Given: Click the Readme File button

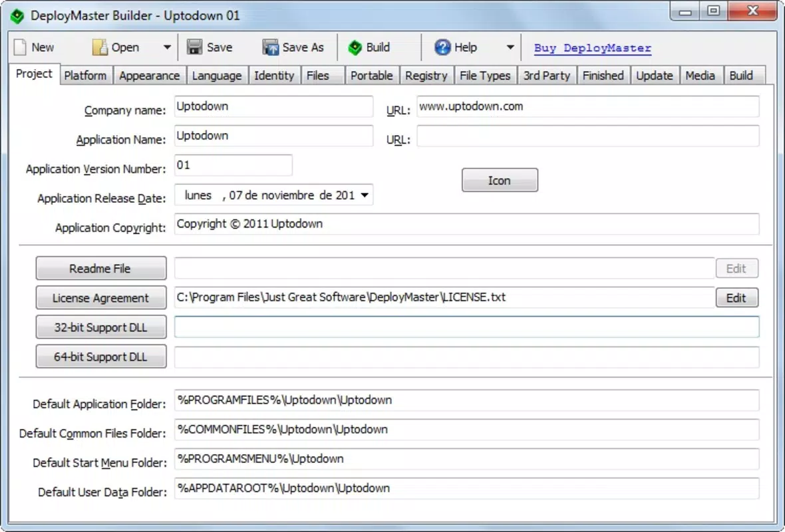Looking at the screenshot, I should coord(100,268).
